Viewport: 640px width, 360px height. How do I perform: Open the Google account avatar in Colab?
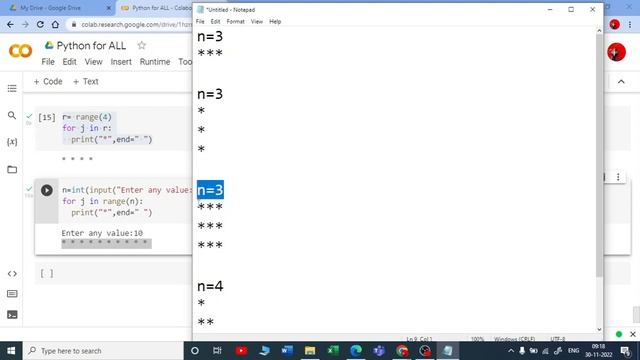[x=616, y=52]
